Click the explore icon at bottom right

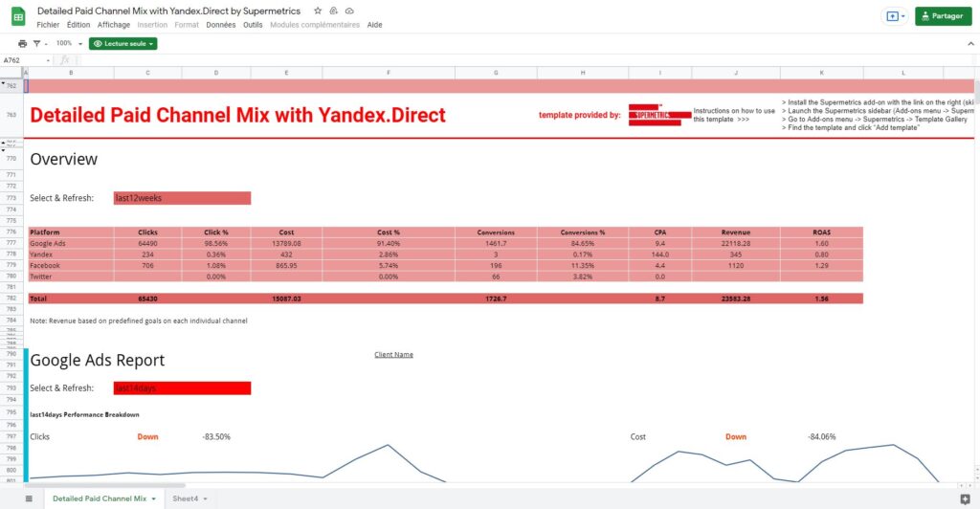click(964, 498)
